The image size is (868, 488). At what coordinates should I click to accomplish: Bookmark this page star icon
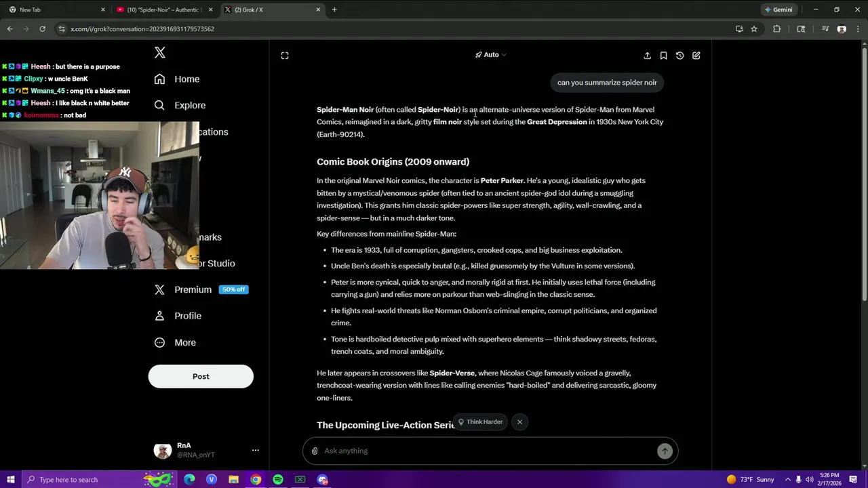click(754, 29)
